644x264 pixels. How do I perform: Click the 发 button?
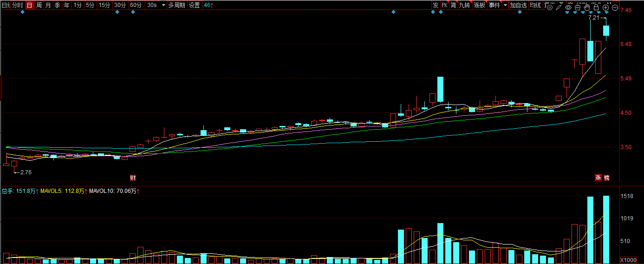(x=436, y=5)
